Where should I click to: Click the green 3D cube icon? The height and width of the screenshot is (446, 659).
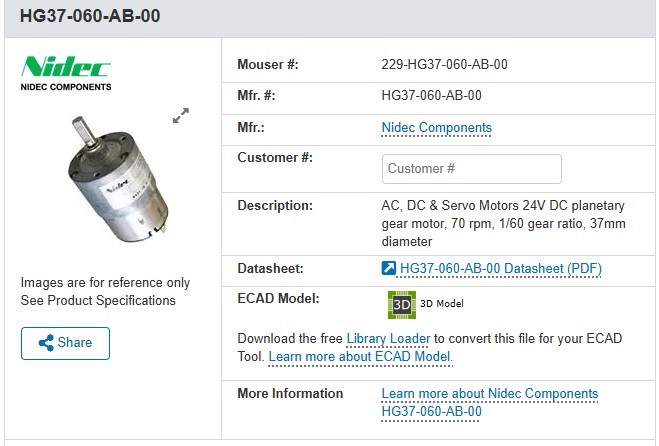click(401, 303)
